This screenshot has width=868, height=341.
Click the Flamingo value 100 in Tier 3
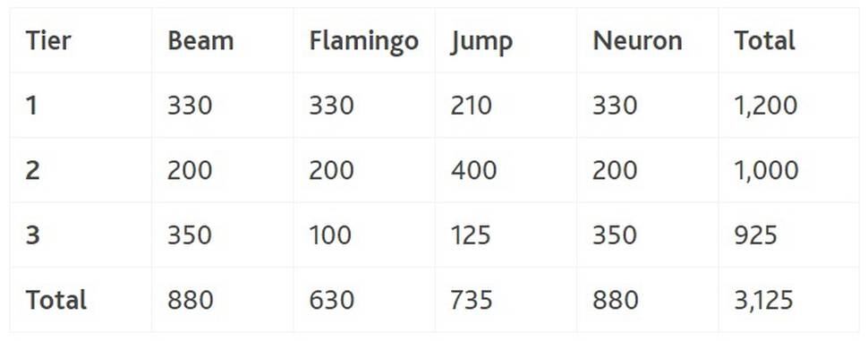(x=330, y=234)
